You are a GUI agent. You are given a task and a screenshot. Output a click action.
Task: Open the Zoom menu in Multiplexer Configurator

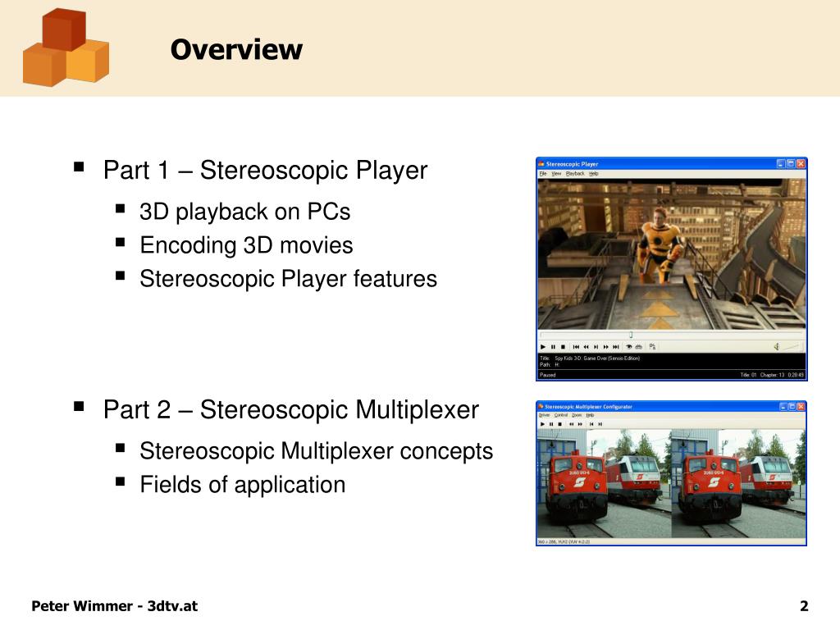coord(577,415)
